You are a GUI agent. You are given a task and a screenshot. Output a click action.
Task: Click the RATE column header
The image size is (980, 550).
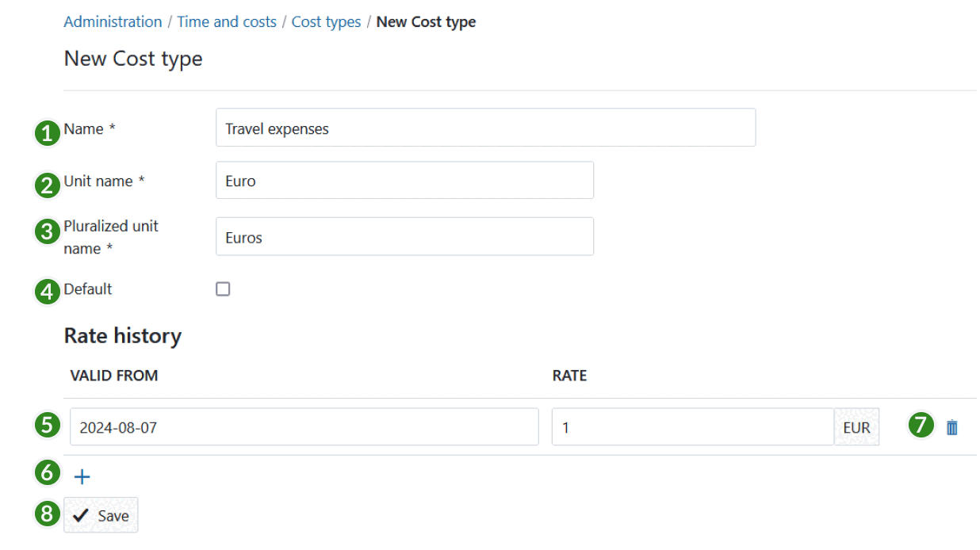(x=569, y=376)
